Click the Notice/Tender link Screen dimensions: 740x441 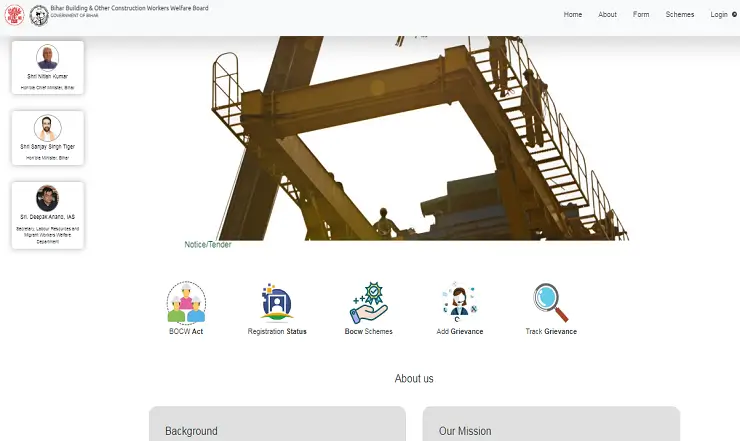[207, 245]
